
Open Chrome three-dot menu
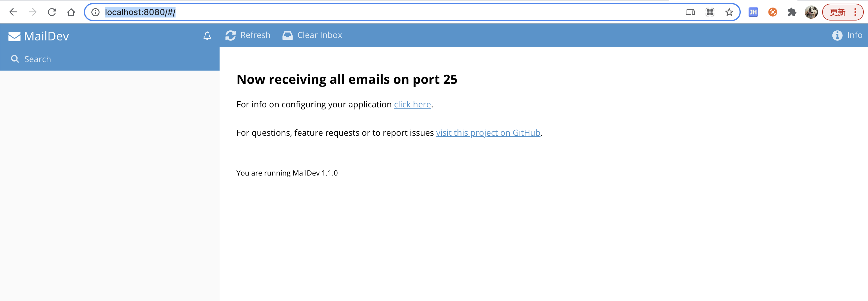855,12
